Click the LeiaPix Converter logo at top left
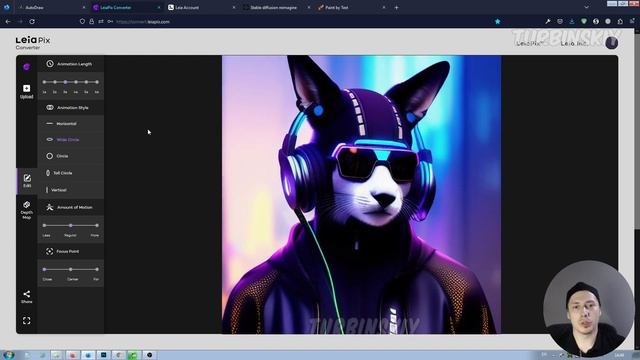 [x=33, y=42]
